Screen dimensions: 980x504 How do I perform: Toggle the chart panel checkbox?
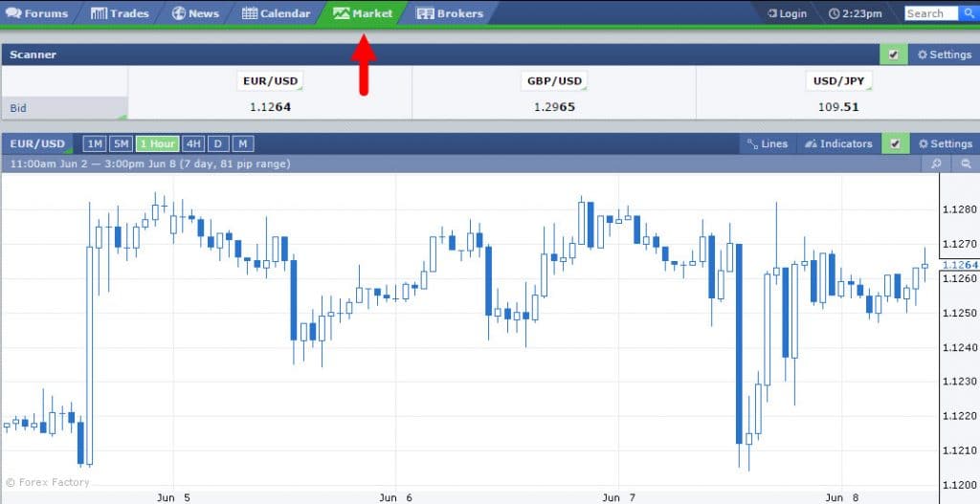coord(894,143)
